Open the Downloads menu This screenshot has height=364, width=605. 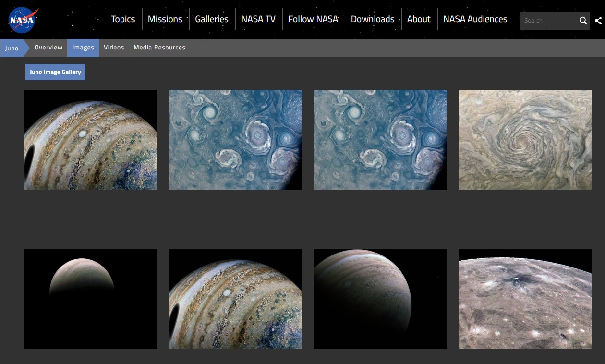point(372,19)
